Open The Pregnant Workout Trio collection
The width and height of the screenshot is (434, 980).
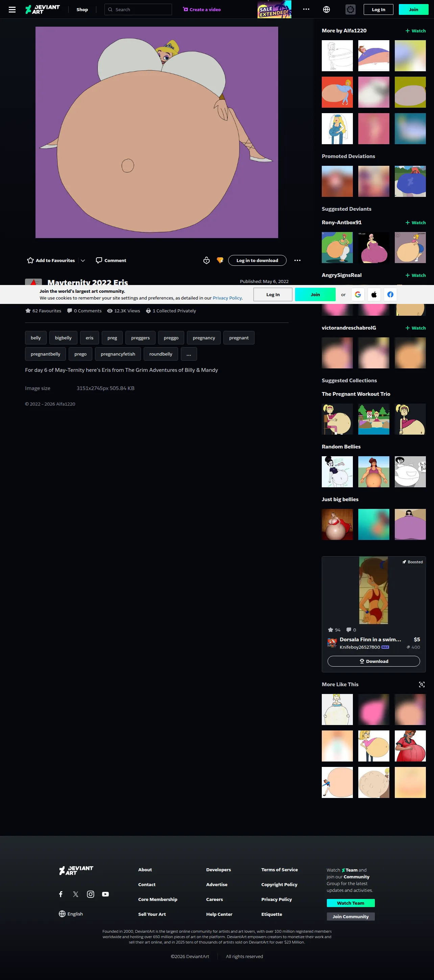[x=356, y=394]
